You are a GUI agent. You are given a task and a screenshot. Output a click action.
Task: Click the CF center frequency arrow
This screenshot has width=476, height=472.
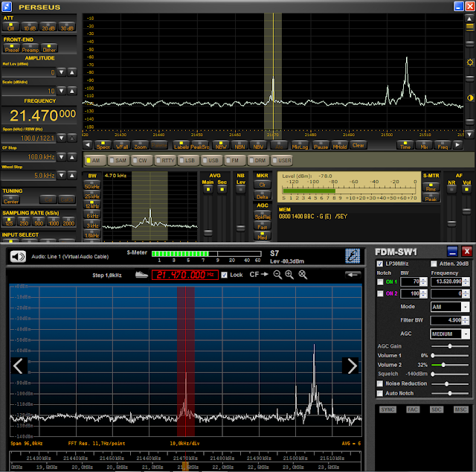click(x=259, y=275)
